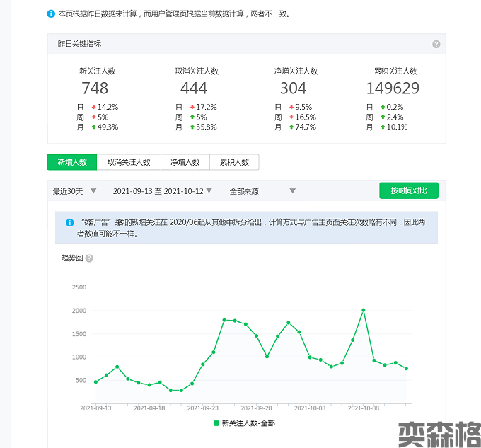Switch to the 净增人数 tab
The width and height of the screenshot is (481, 448).
[185, 162]
